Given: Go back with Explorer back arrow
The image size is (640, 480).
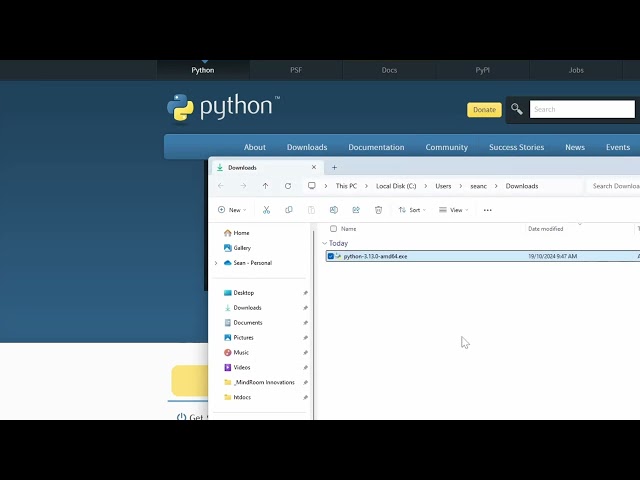Looking at the screenshot, I should click(221, 186).
